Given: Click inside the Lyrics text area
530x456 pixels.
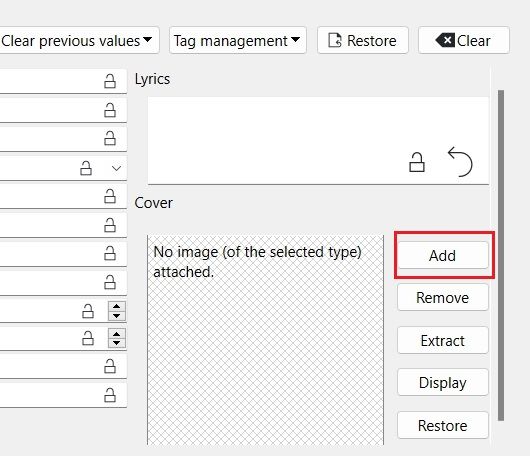Looking at the screenshot, I should [318, 141].
